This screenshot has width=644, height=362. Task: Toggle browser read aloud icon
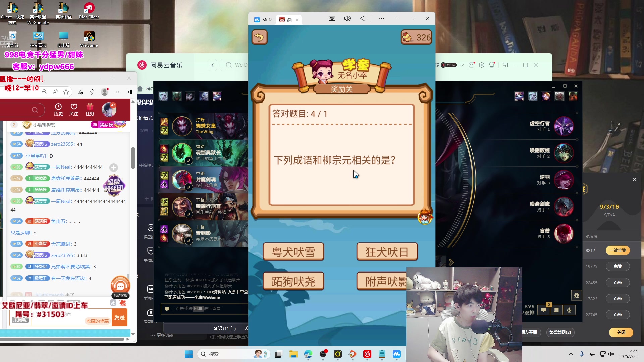pyautogui.click(x=55, y=92)
